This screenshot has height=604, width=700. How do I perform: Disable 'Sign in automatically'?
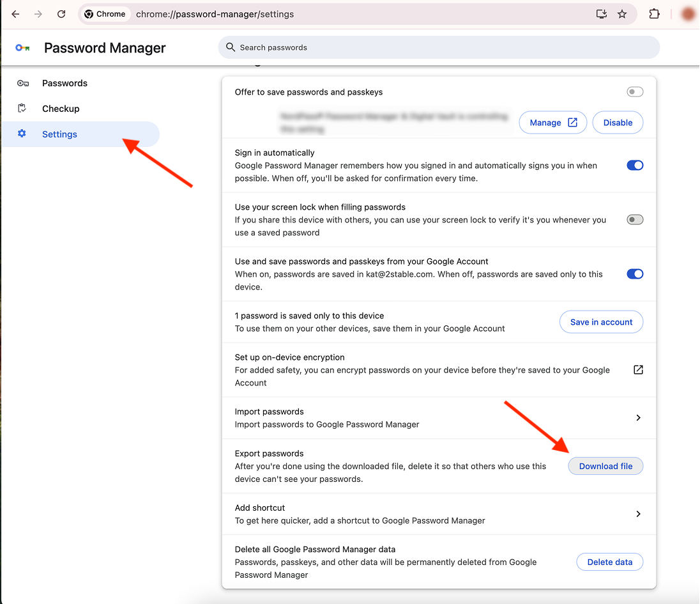(634, 165)
